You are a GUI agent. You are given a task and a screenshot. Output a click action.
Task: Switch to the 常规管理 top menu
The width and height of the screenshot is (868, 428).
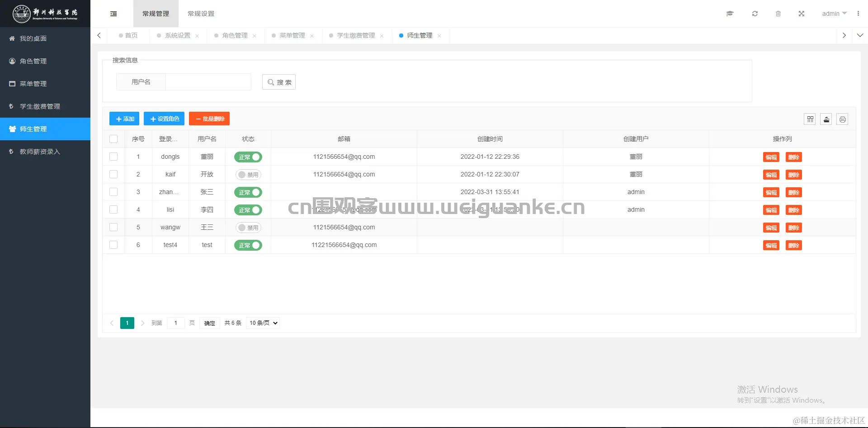coord(156,14)
